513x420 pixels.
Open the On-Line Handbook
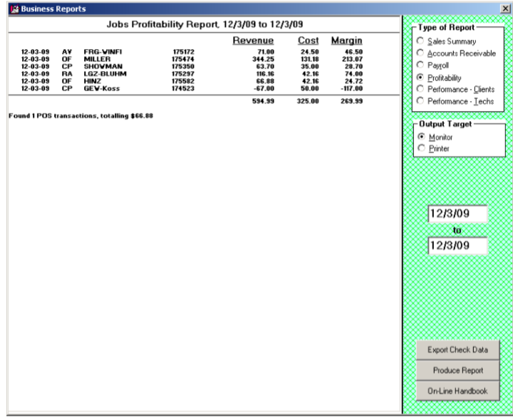tap(457, 391)
